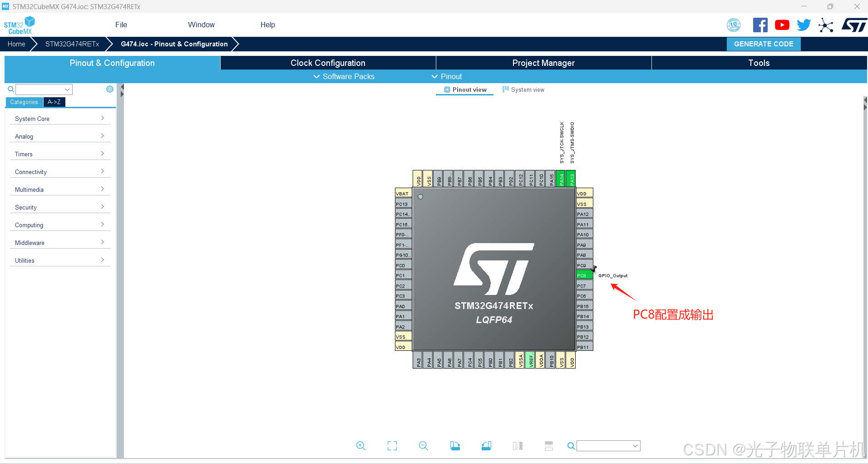Open the ST Facebook page icon
The image size is (868, 464).
(x=760, y=25)
